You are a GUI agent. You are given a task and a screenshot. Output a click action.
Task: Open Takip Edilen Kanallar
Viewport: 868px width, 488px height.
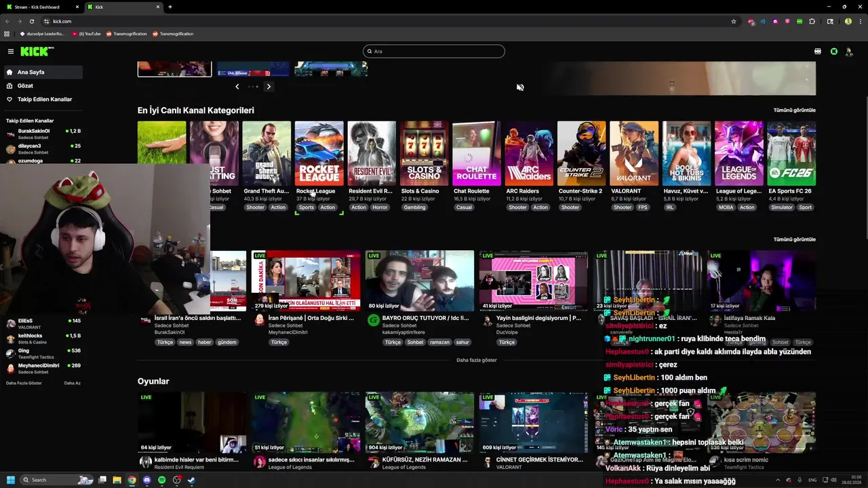click(42, 99)
